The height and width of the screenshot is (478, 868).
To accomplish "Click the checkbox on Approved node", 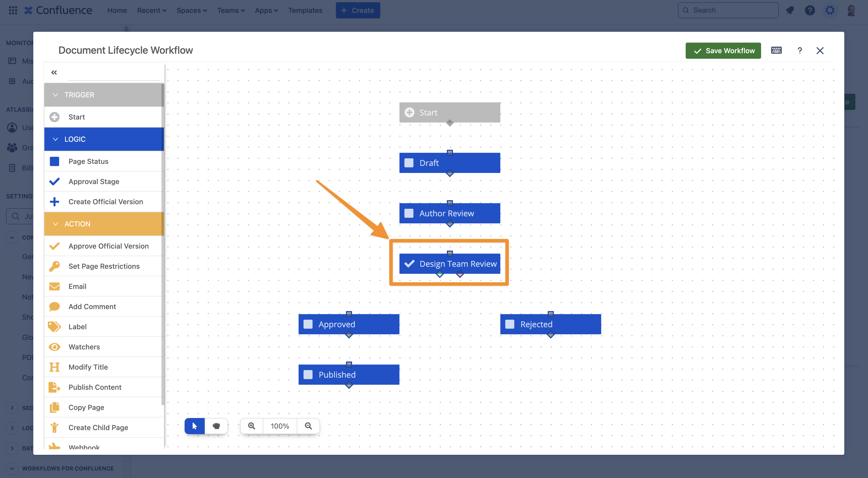I will [308, 324].
